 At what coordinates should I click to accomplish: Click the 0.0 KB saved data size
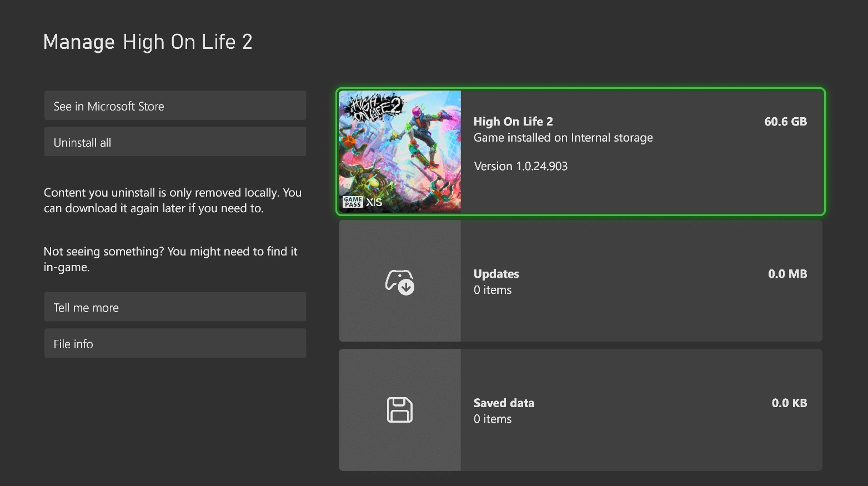pos(789,403)
